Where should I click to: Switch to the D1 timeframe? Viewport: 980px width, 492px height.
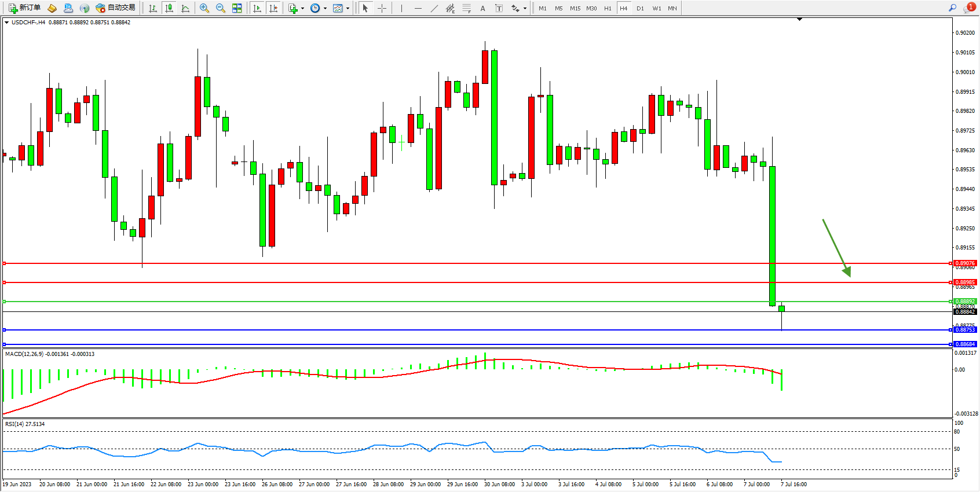point(640,8)
